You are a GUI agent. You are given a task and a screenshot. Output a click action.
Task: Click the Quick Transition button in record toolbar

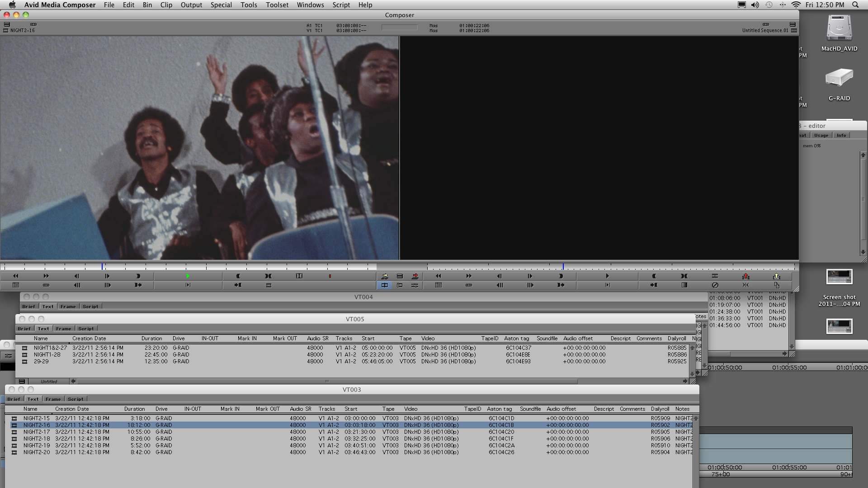pyautogui.click(x=684, y=285)
